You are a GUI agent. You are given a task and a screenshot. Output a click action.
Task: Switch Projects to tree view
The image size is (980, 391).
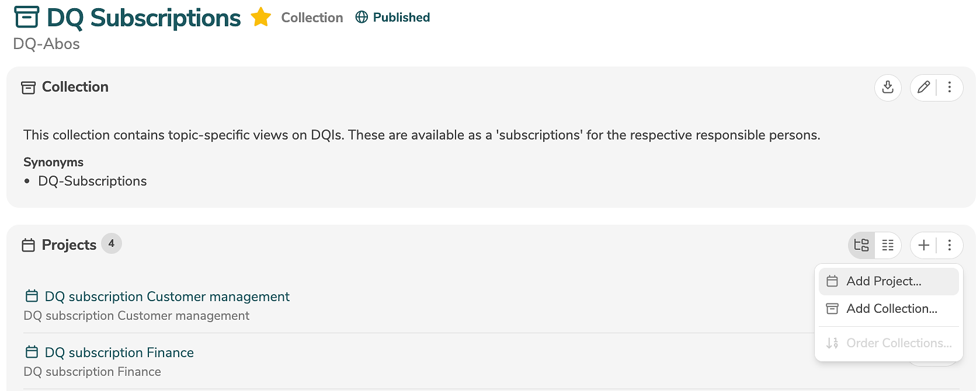point(861,245)
